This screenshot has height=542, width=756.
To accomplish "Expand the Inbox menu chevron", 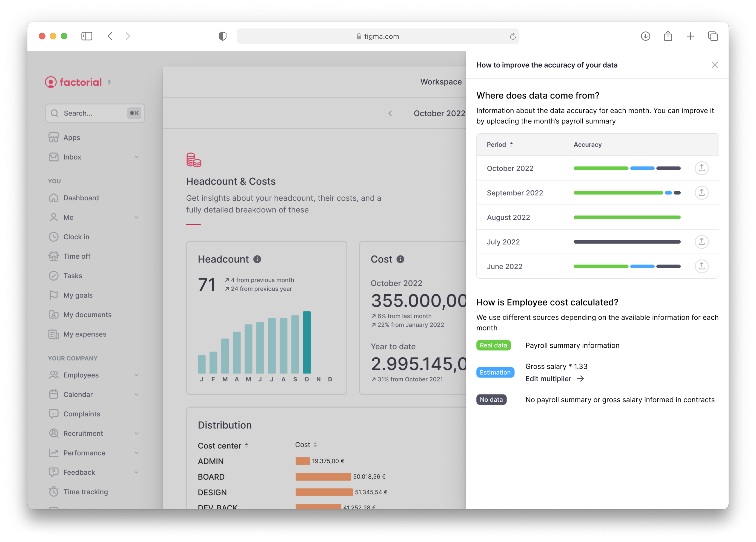I will coord(136,157).
